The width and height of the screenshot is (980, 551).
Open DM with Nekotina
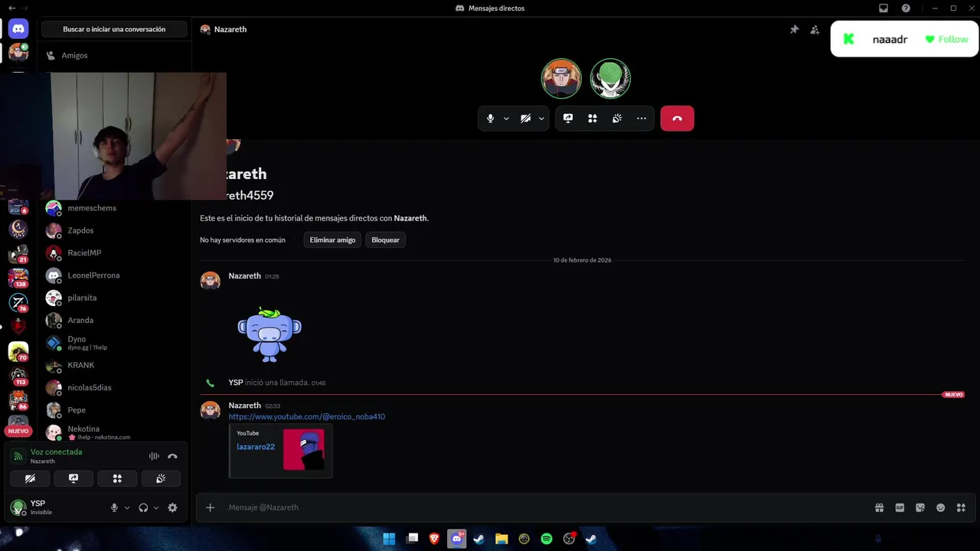(x=114, y=432)
